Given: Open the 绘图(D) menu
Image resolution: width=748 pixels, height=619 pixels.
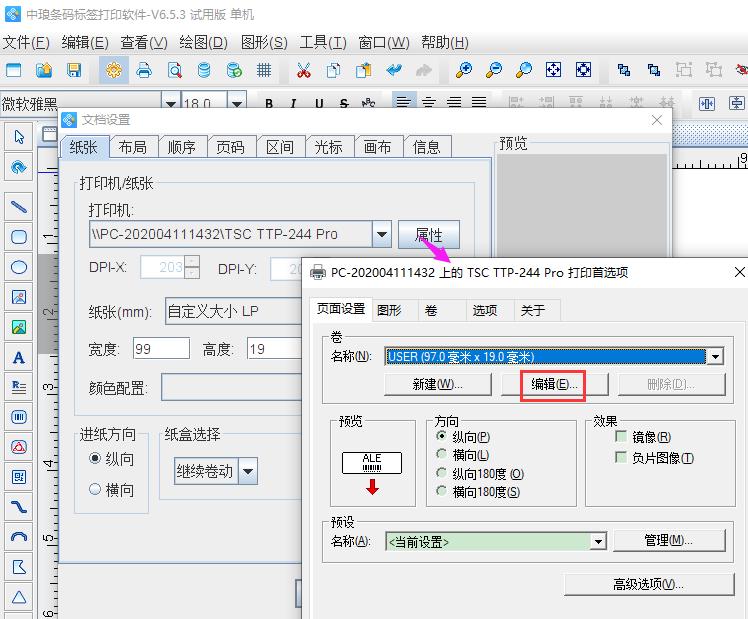Looking at the screenshot, I should (x=204, y=42).
